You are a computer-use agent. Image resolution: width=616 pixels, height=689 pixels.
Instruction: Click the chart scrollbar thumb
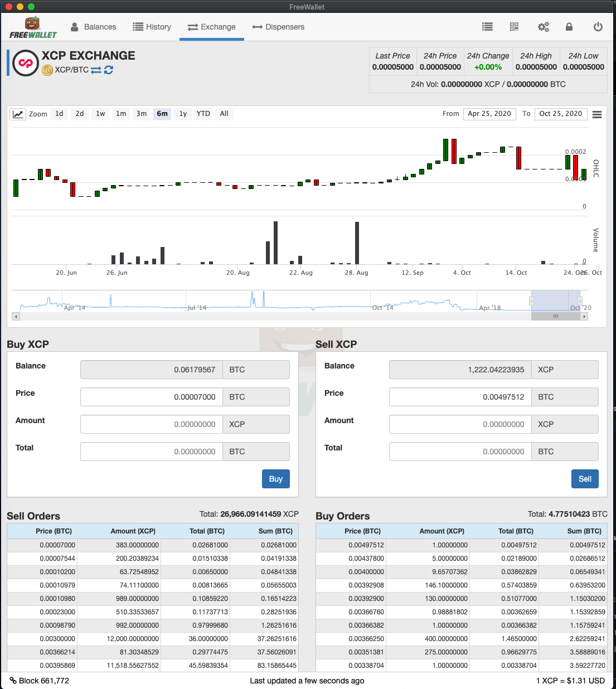pyautogui.click(x=556, y=316)
